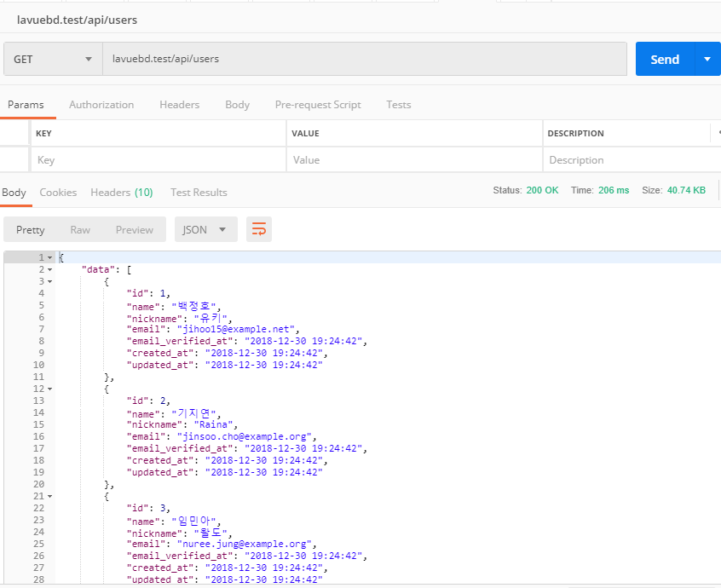The width and height of the screenshot is (721, 588).
Task: Click the Key parameter input field
Action: point(158,160)
